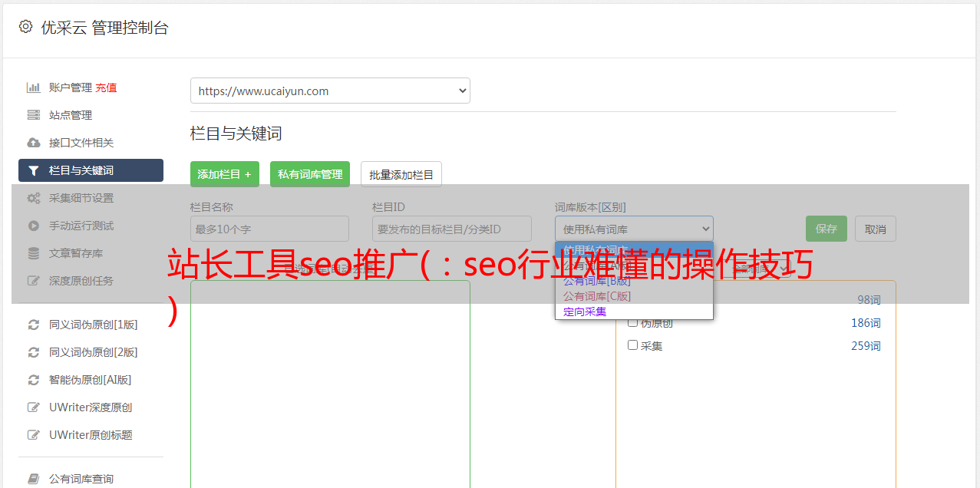Click the green 添加栏目 + button

pos(225,174)
